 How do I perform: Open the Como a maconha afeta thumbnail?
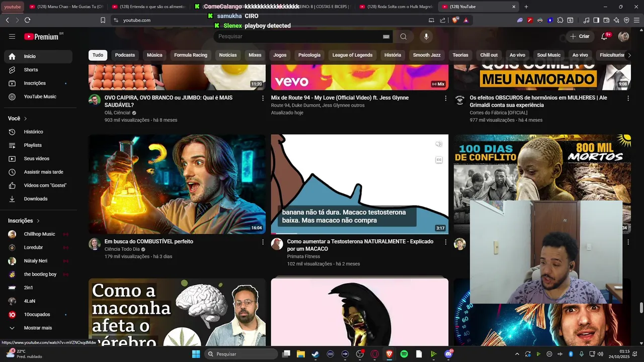tap(177, 312)
